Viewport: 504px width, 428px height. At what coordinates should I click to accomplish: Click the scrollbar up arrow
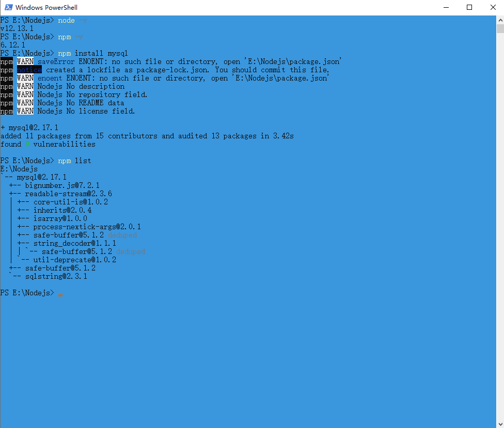coord(500,20)
